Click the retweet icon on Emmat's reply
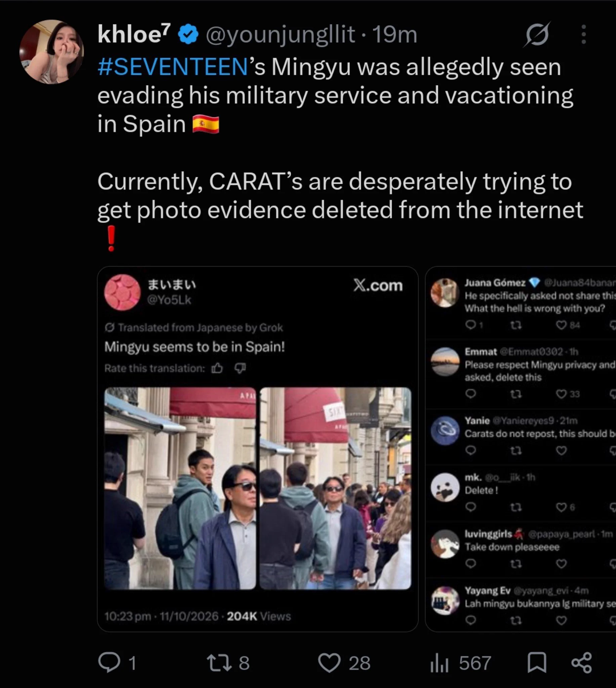This screenshot has height=688, width=616. [516, 394]
